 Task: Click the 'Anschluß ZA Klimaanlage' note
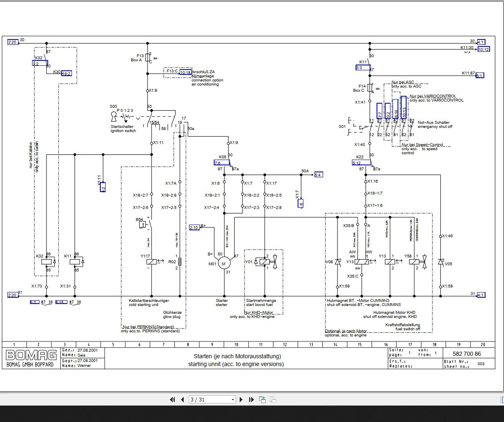[x=203, y=74]
